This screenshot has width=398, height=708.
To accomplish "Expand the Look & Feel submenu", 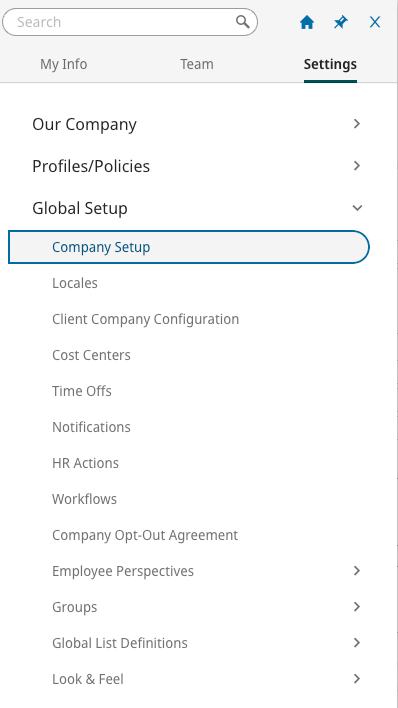I will click(x=357, y=679).
